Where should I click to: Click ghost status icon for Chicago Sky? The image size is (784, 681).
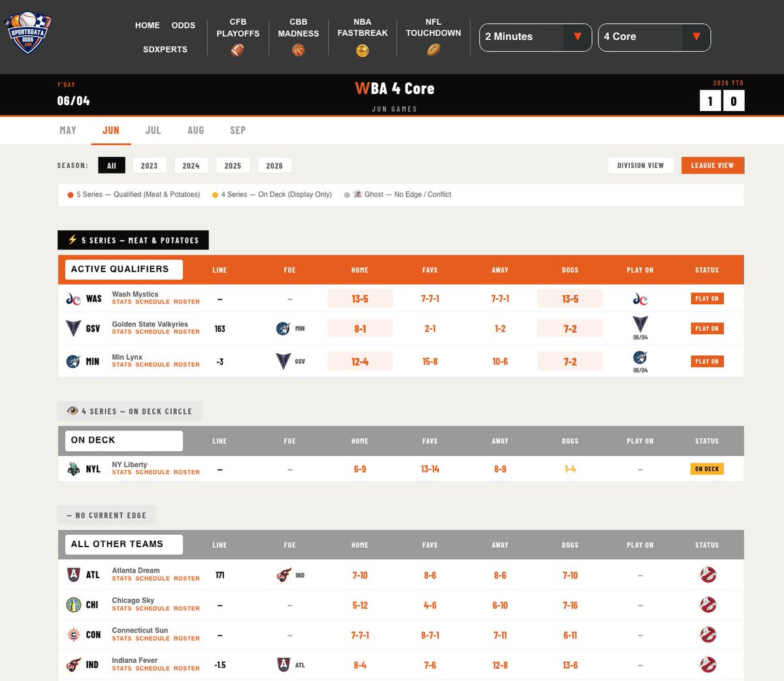[x=708, y=605]
